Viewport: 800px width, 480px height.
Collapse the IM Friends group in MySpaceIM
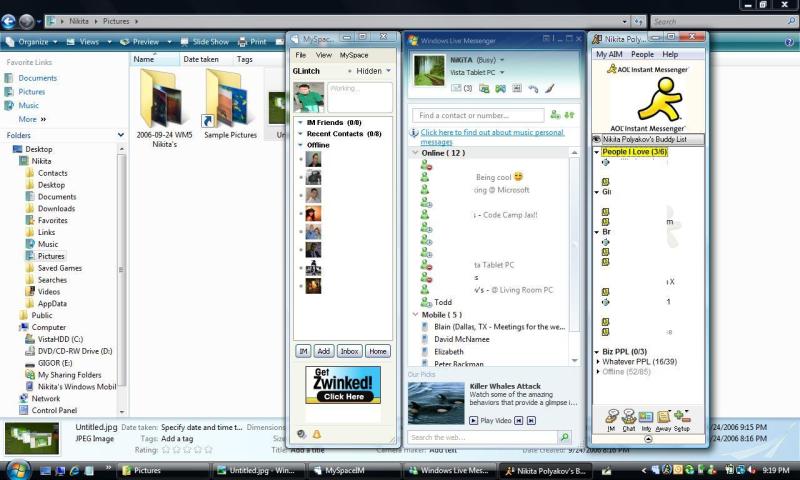click(301, 122)
